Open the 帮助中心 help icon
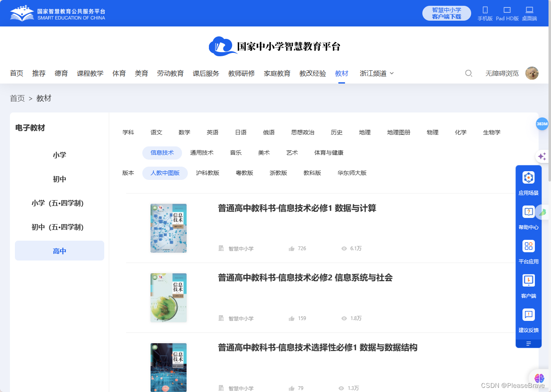 529,212
